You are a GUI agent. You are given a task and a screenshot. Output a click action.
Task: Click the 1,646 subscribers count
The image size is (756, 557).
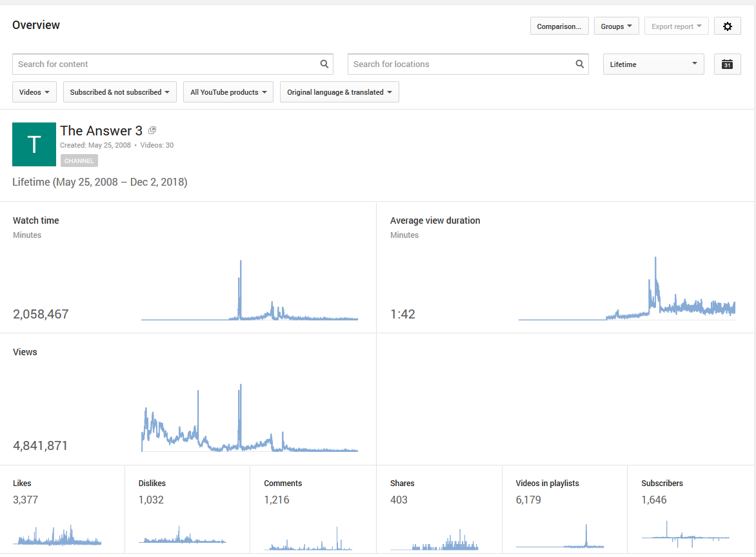[x=654, y=500]
